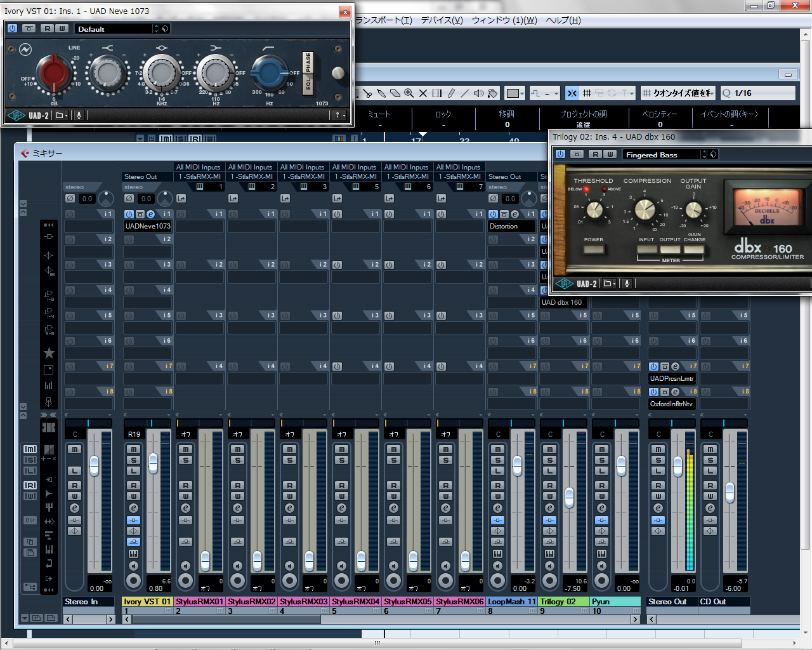The height and width of the screenshot is (650, 812).
Task: Click the UADNeve1073 insert slot
Action: click(148, 226)
